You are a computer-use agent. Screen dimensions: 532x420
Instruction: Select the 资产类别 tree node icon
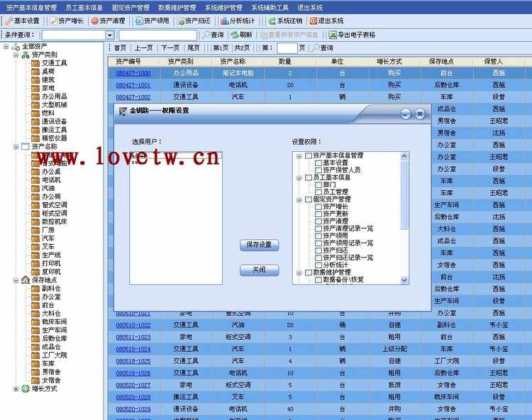coord(26,55)
